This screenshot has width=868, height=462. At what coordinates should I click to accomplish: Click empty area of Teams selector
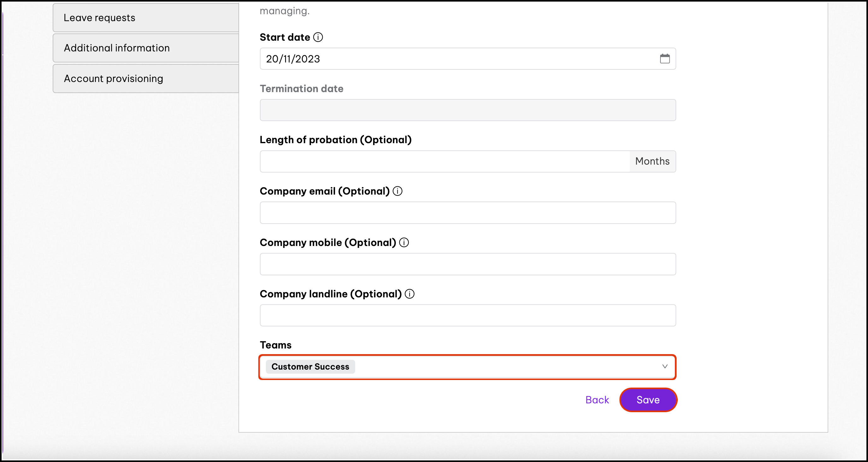point(505,367)
